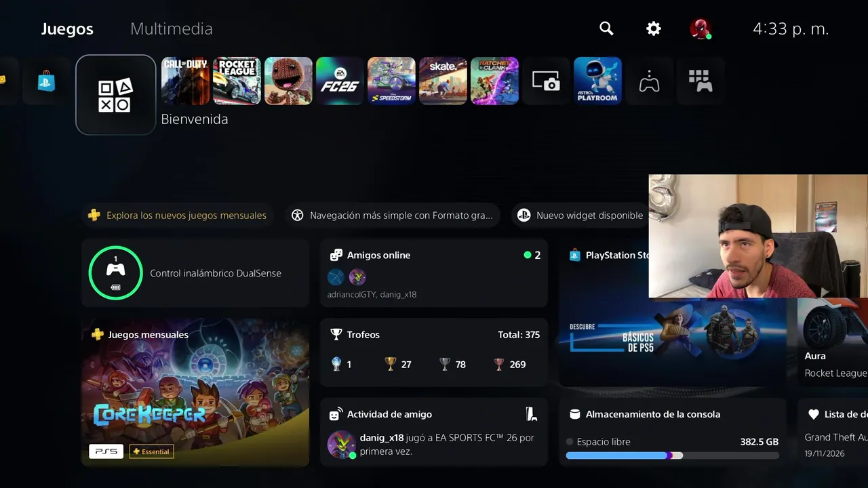Open the Aura Rocket League card
Viewport: 868px width, 488px height.
(x=833, y=342)
